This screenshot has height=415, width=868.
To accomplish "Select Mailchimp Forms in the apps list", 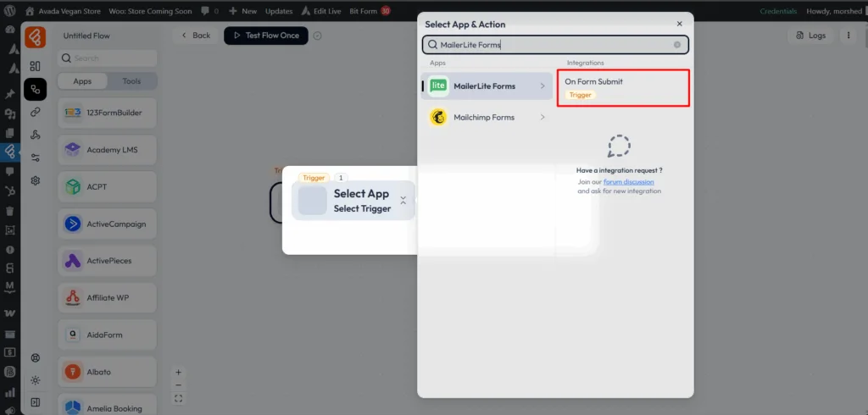I will pyautogui.click(x=487, y=118).
